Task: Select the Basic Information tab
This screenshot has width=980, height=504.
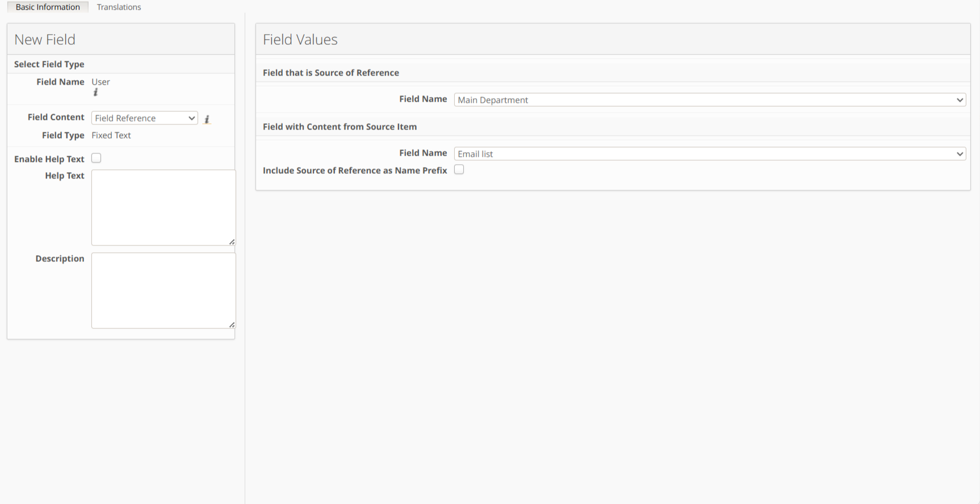Action: [48, 7]
